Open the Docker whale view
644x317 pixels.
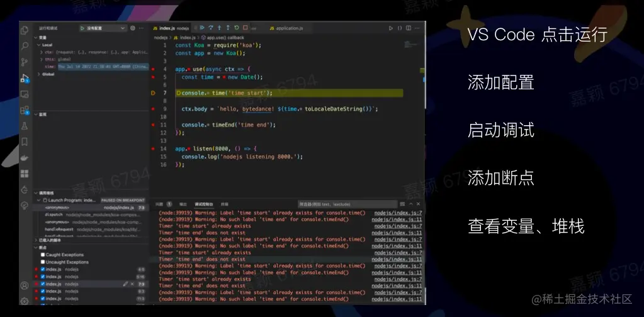[x=25, y=158]
